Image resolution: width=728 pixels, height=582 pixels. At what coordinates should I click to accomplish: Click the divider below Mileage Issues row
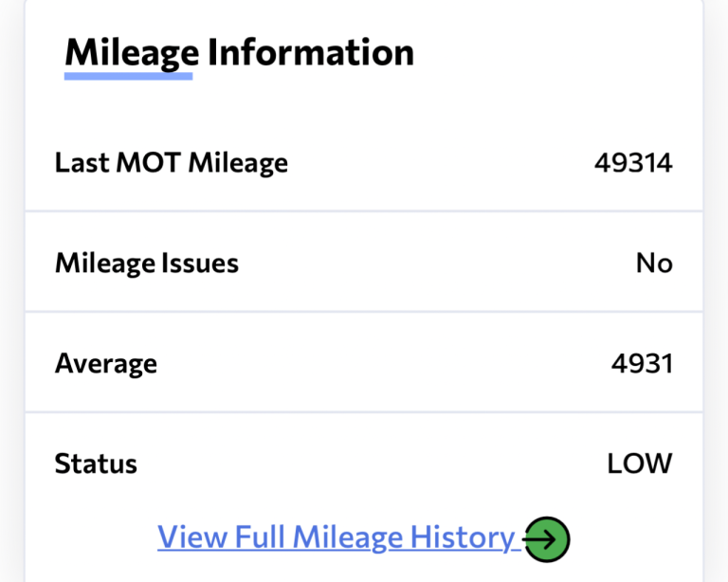pos(364,311)
